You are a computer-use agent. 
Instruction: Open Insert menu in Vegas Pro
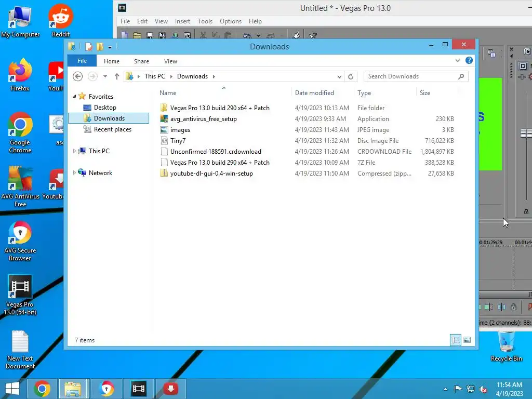pos(182,21)
